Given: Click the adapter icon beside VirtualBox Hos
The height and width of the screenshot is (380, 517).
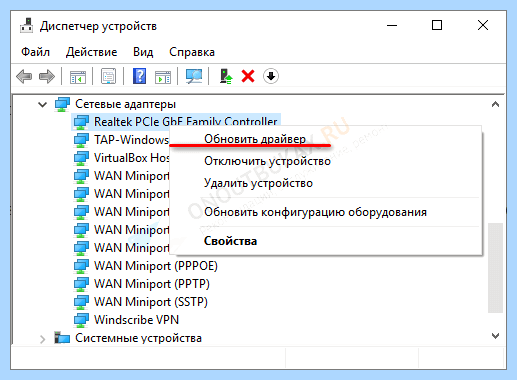Looking at the screenshot, I should point(81,158).
